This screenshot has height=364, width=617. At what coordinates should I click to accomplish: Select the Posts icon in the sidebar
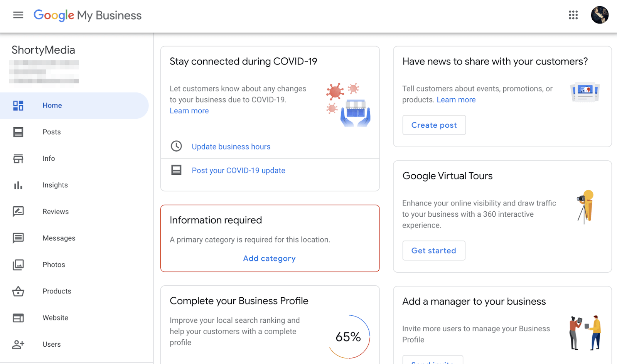point(18,132)
